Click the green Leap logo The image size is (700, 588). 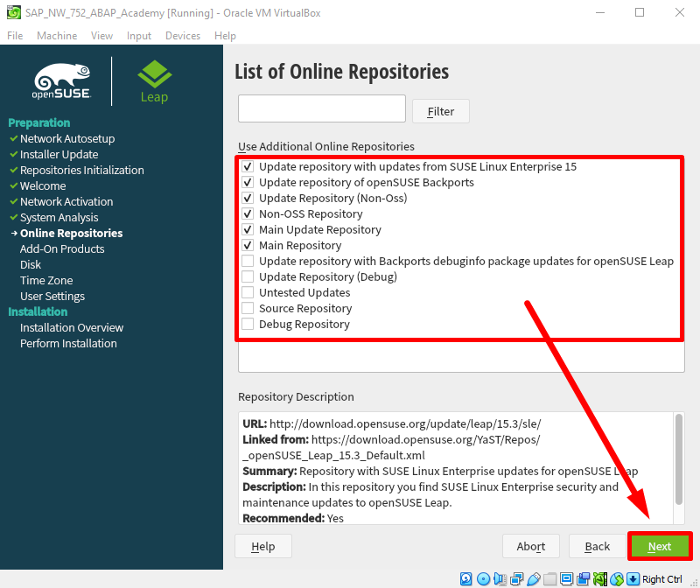pyautogui.click(x=155, y=81)
